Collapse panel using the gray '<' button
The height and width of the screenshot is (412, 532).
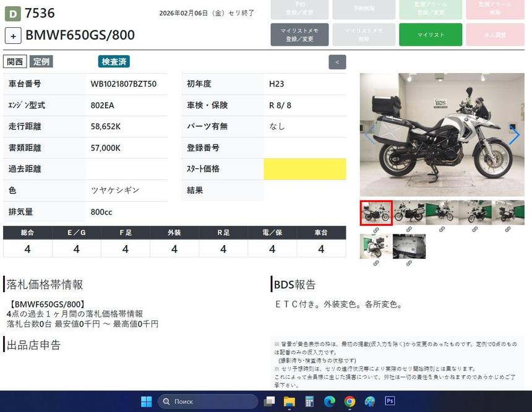[337, 62]
